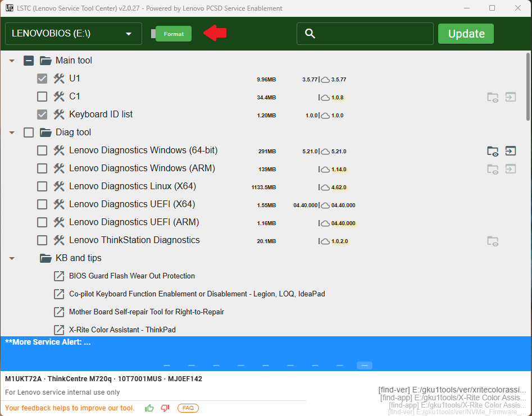Open the X-Rite Color Assistant external link icon
532x416 pixels.
pos(58,330)
